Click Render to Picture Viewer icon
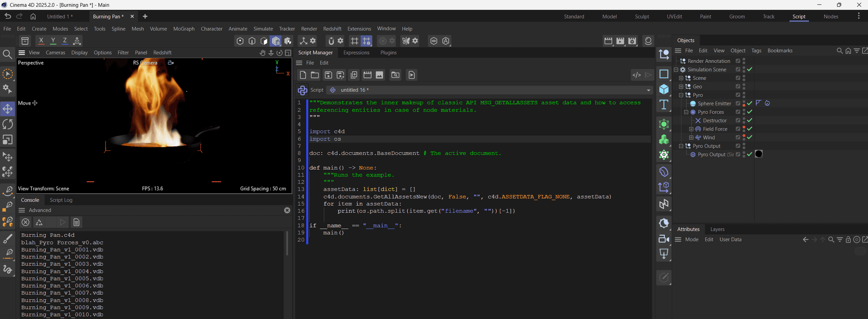The width and height of the screenshot is (868, 319). [620, 41]
